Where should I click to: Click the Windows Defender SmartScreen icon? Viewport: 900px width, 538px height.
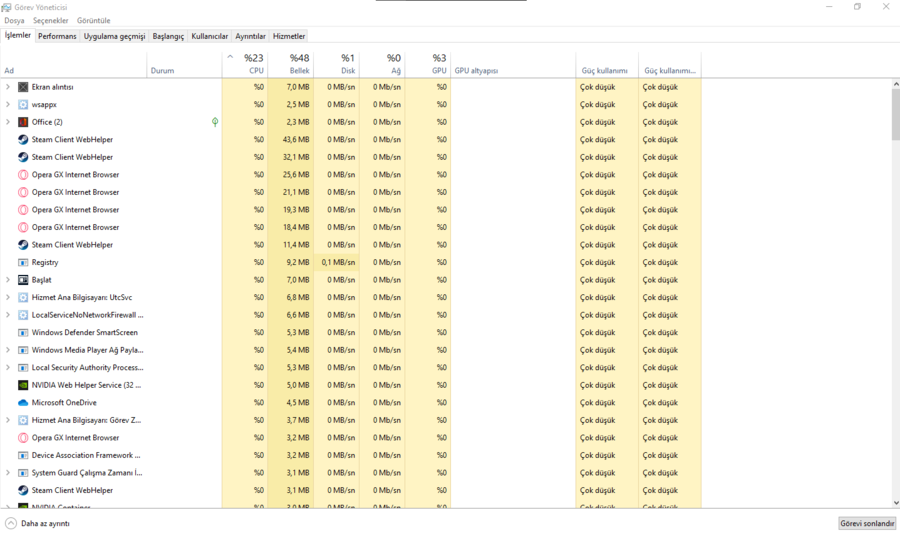(23, 332)
